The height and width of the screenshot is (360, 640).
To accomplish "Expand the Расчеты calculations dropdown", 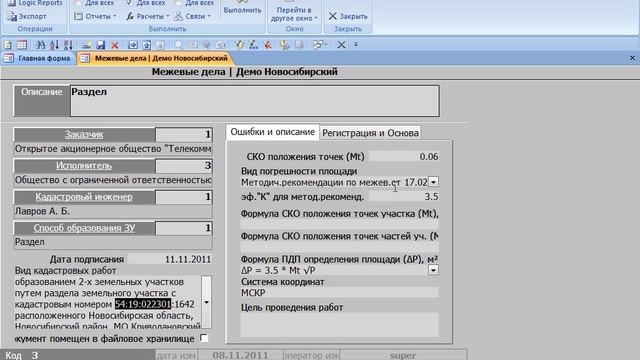I will [x=147, y=16].
